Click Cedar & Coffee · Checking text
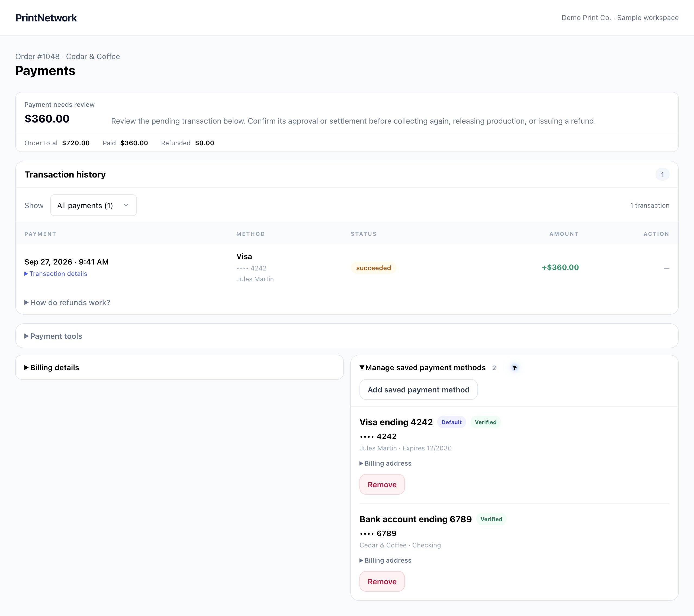Image resolution: width=694 pixels, height=616 pixels. click(400, 545)
